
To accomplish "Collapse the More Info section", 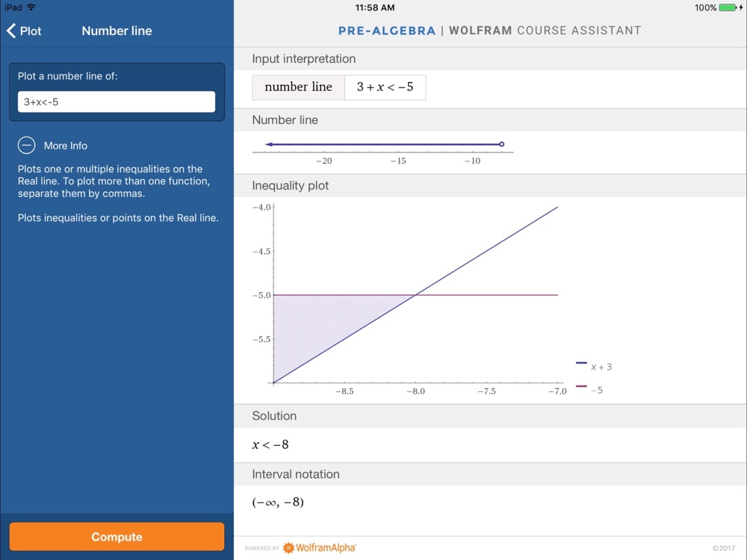I will [27, 146].
